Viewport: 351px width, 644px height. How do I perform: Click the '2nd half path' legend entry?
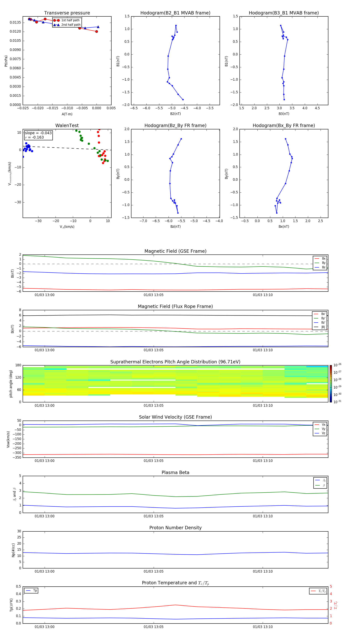point(67,25)
